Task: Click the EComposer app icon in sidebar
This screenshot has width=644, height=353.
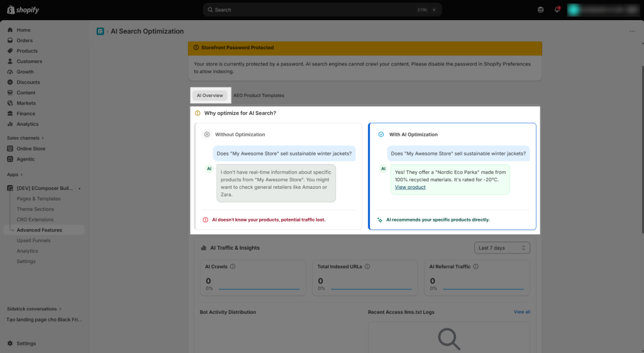Action: (x=10, y=188)
